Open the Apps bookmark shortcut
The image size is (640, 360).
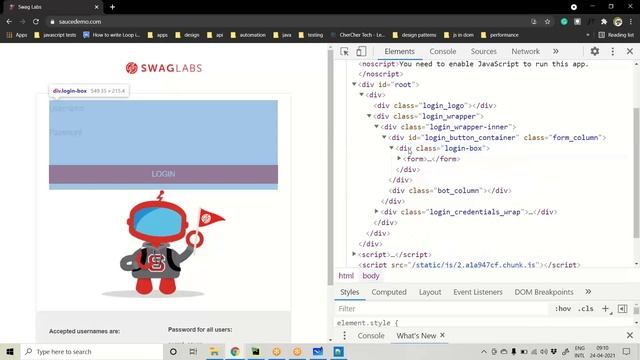click(17, 35)
